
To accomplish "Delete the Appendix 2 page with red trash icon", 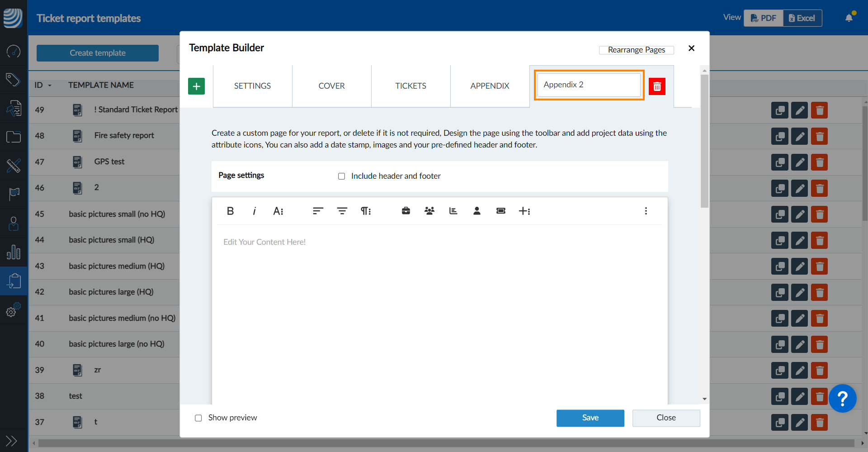I will point(657,86).
